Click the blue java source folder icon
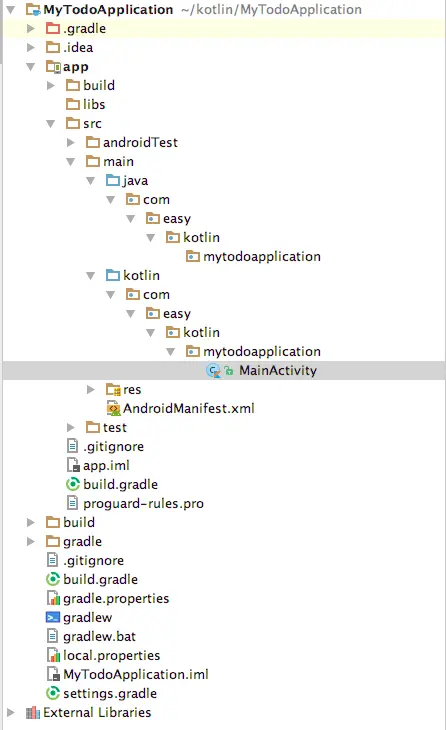Image resolution: width=446 pixels, height=730 pixels. click(x=113, y=181)
